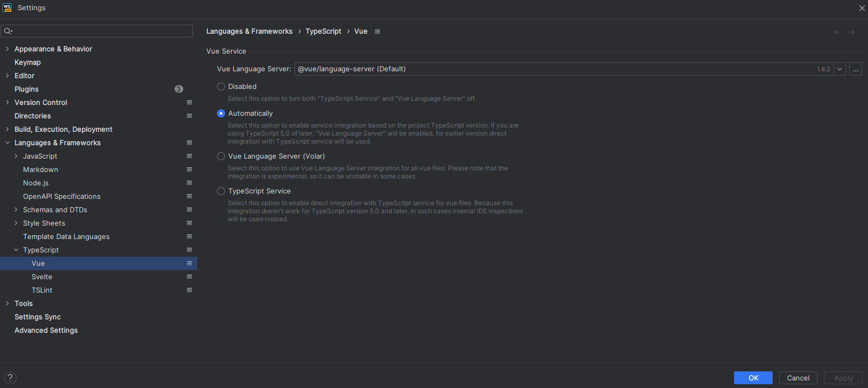Select the Disabled radio option
868x388 pixels.
[x=221, y=87]
